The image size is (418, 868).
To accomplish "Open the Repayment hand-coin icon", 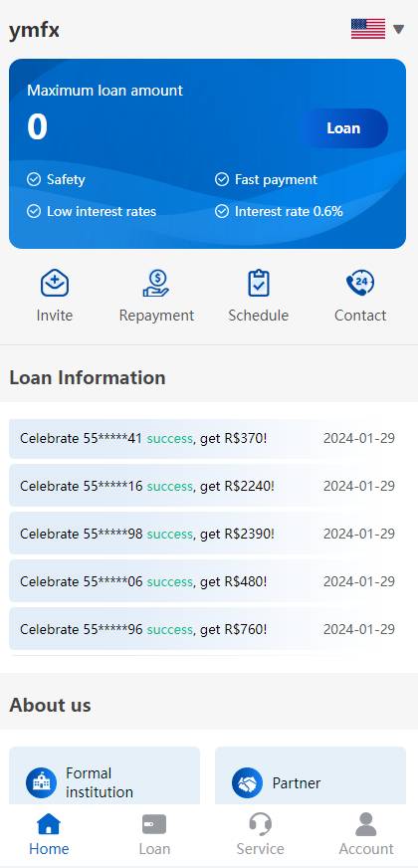I will 156,284.
